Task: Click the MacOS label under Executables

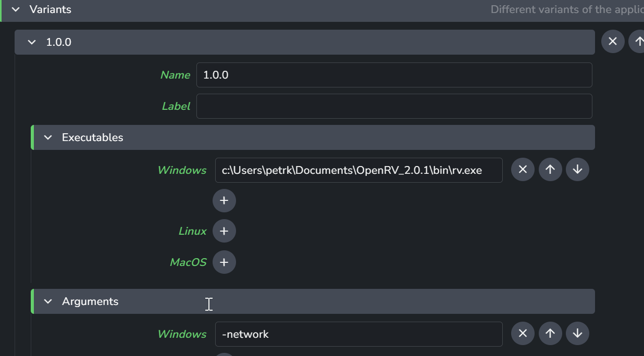Action: [188, 262]
